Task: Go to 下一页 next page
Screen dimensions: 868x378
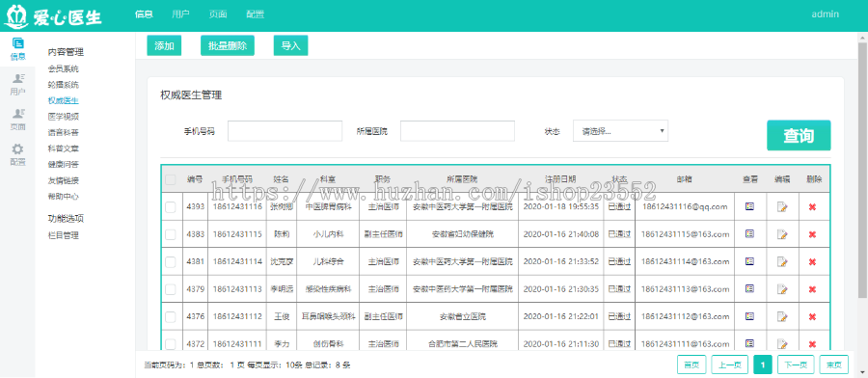Action: click(x=796, y=364)
